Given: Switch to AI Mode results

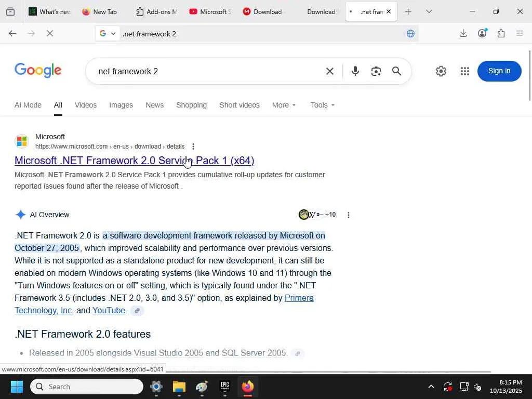Looking at the screenshot, I should (28, 105).
